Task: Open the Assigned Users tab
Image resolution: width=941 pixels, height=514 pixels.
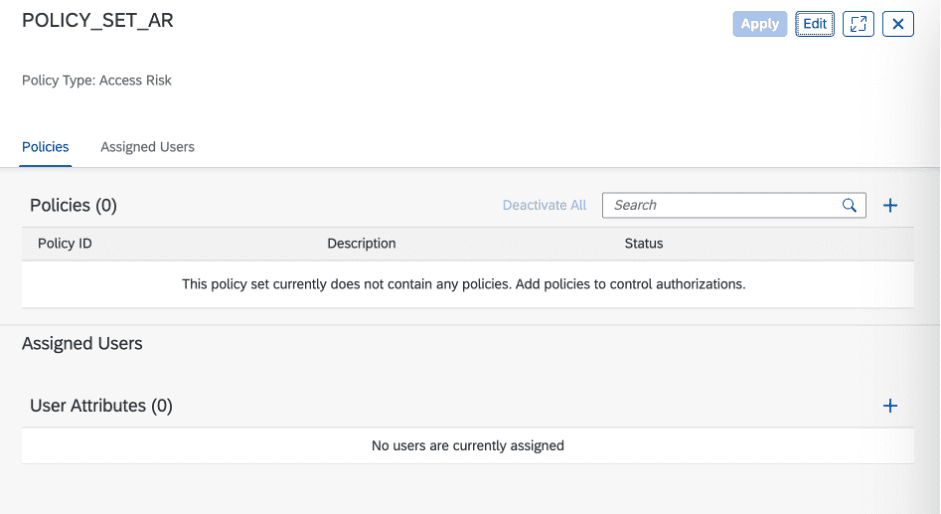Action: tap(147, 147)
